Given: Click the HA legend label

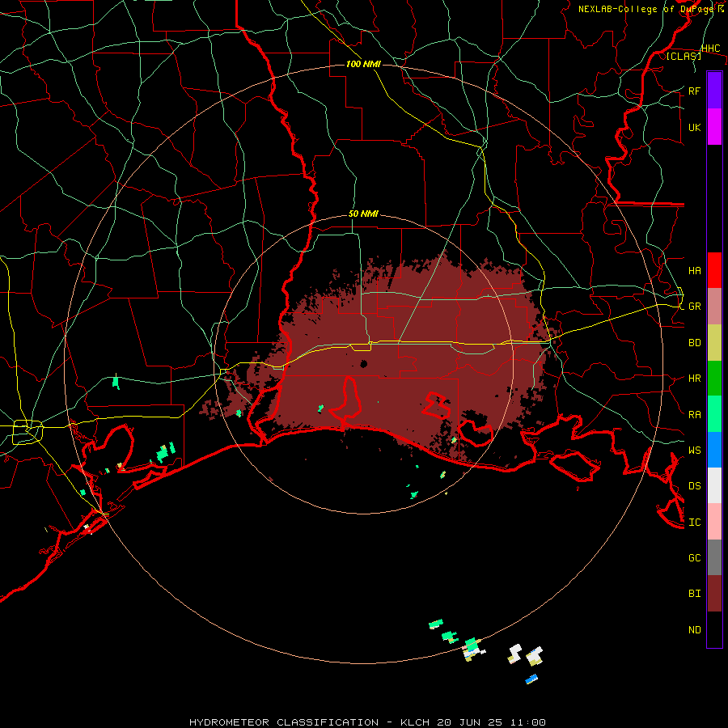Looking at the screenshot, I should pos(694,270).
